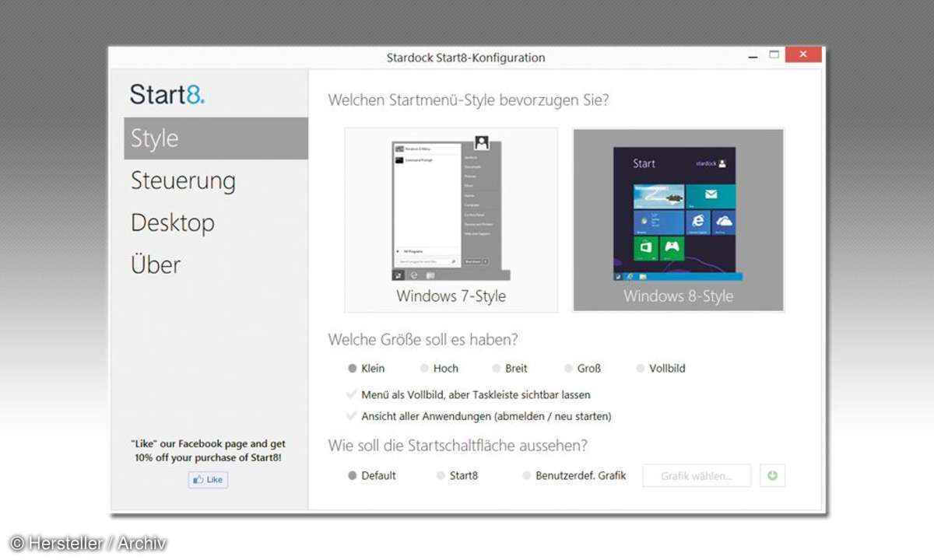Select the Benutzerdef. Grafik option

point(574,476)
